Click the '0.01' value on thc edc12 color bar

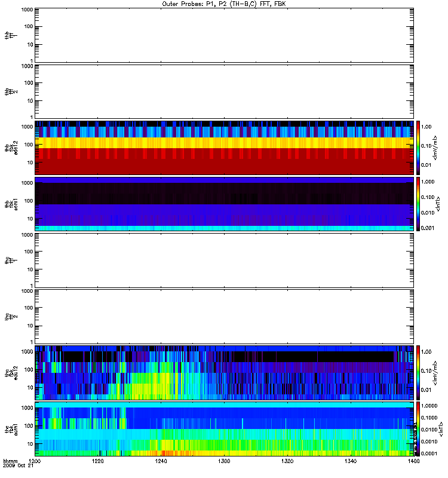[426, 390]
